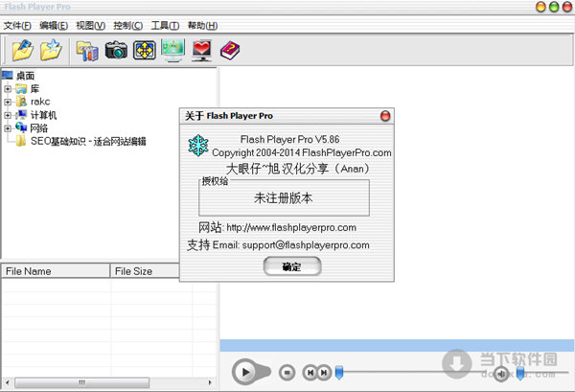Select 计算机 in the tree
The image size is (575, 392).
click(43, 115)
